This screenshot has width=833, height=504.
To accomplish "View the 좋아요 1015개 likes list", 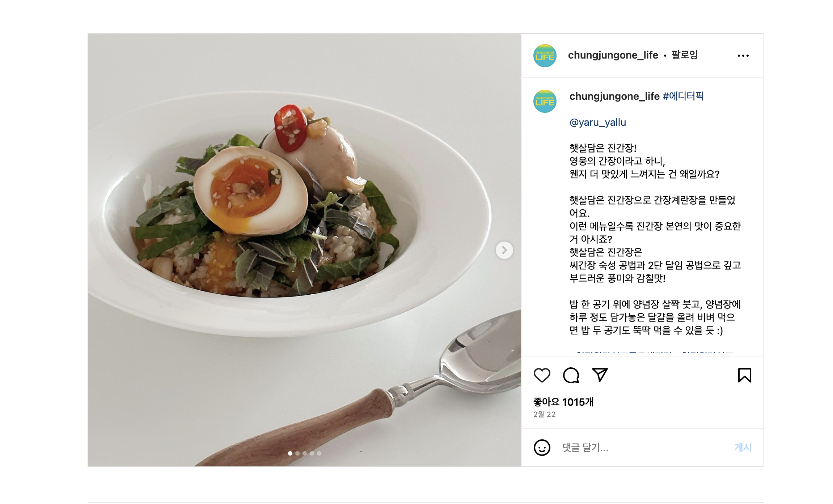I will [563, 402].
